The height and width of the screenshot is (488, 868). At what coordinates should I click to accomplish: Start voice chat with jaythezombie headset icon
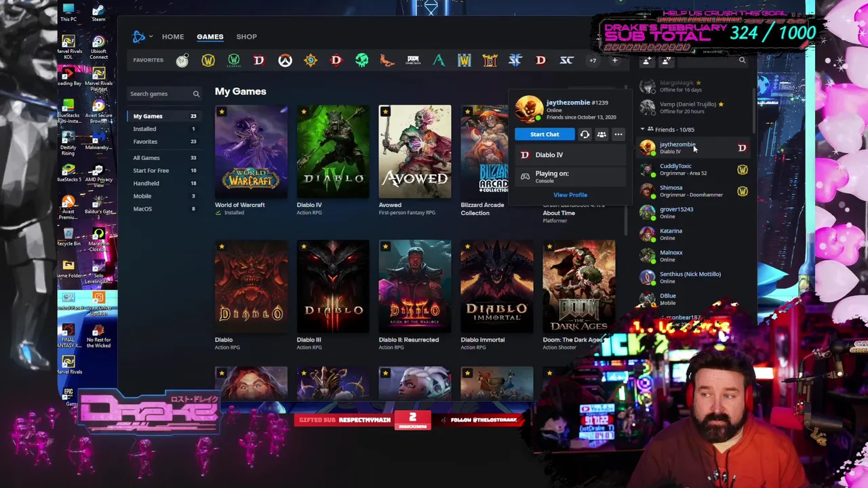click(x=585, y=134)
